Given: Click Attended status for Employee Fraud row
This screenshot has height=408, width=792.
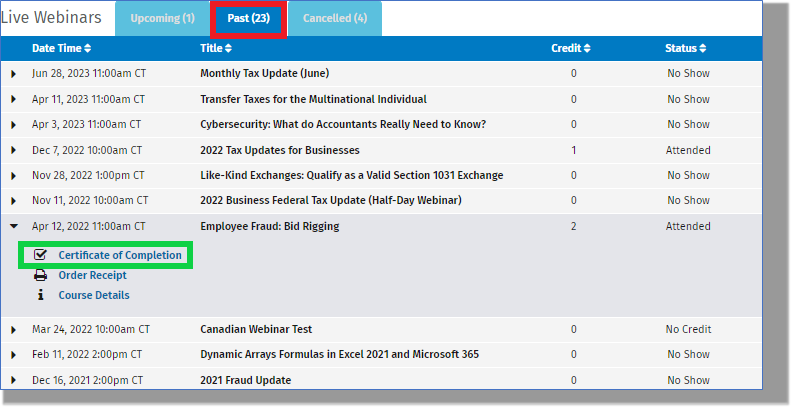Looking at the screenshot, I should [x=688, y=226].
